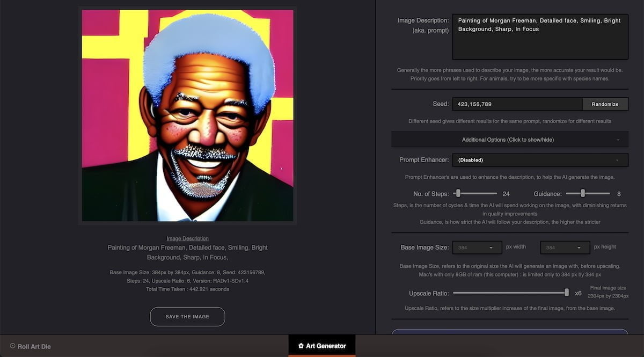Toggle the Additional Options section

(508, 140)
